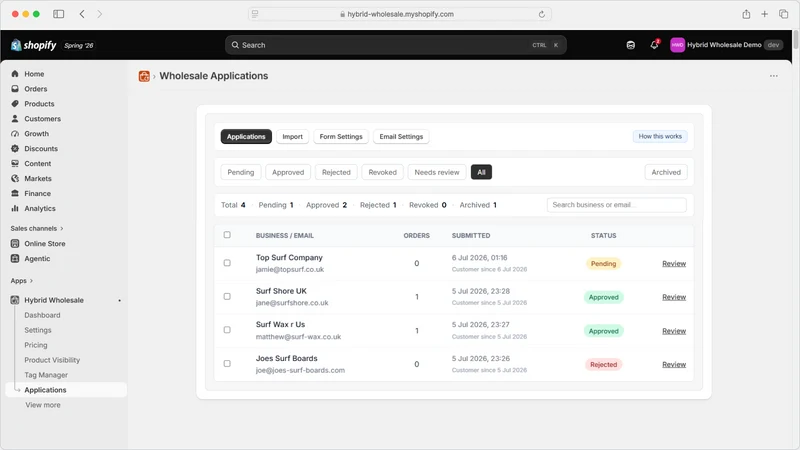
Task: Open How this works help
Action: (660, 136)
